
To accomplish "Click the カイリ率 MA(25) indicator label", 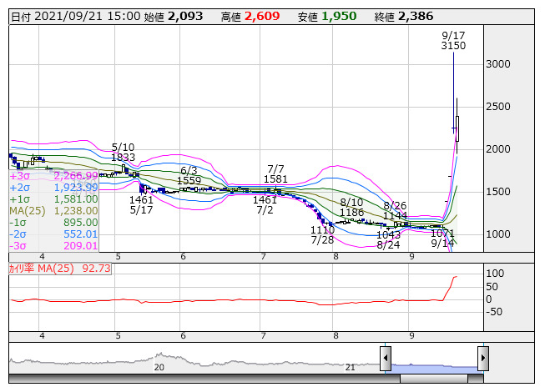I will pos(58,269).
